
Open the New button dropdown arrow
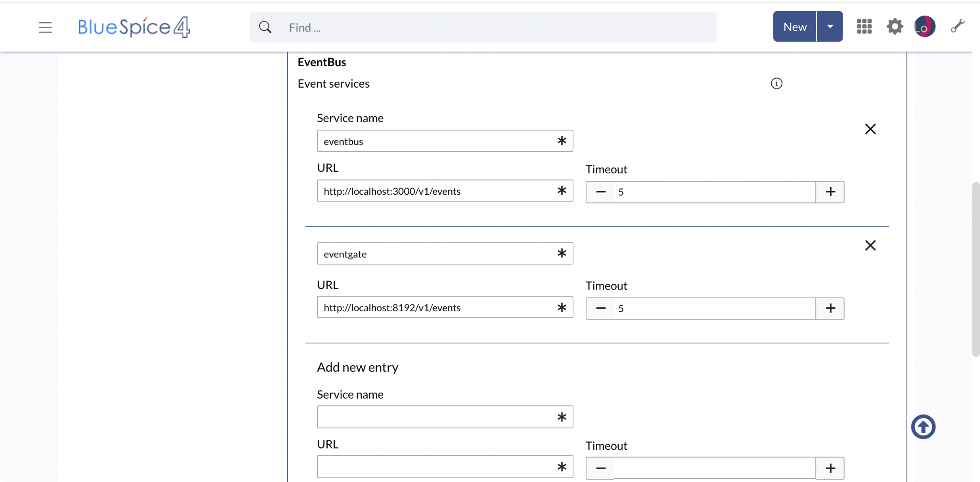pyautogui.click(x=830, y=26)
